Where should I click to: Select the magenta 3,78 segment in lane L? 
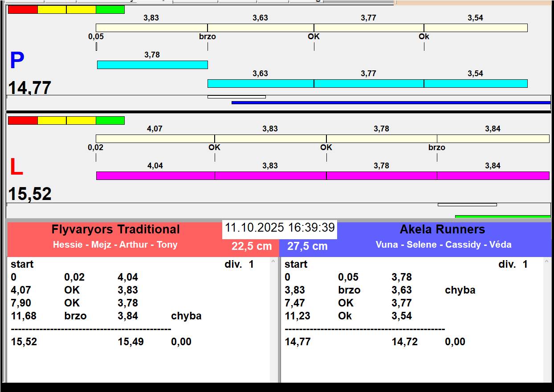(x=382, y=176)
